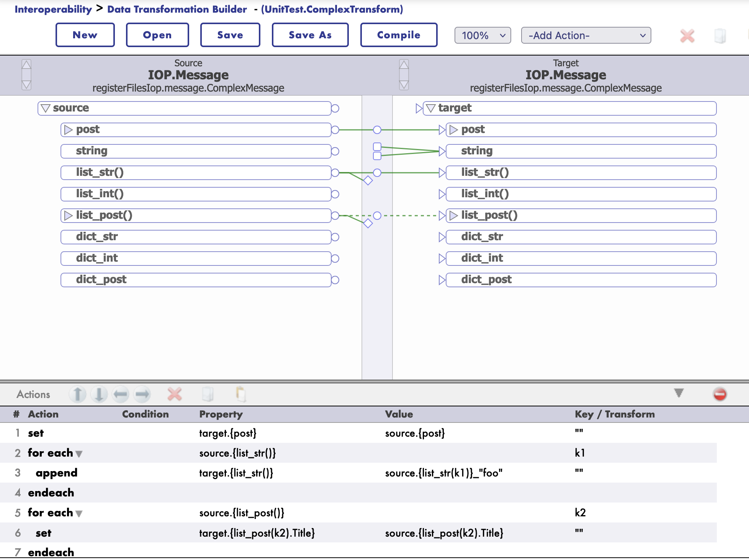Select the list_str connector diamond marker
Viewport: 749px width, 560px height.
[368, 180]
